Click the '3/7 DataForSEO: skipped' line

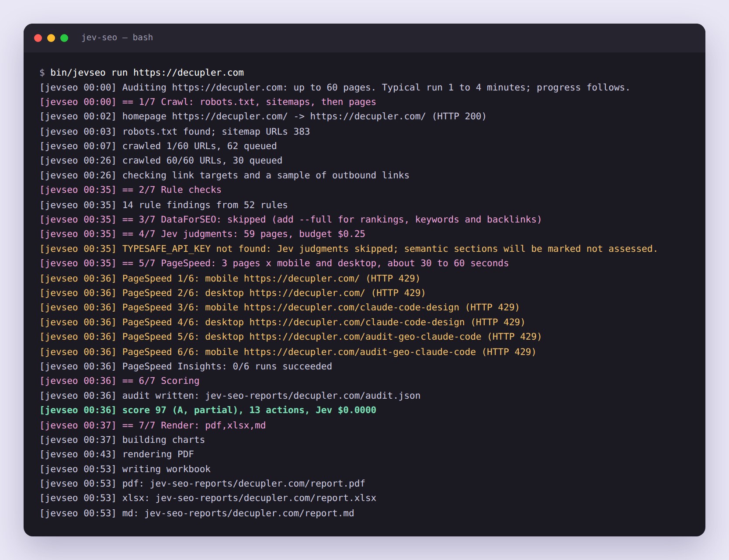pyautogui.click(x=291, y=219)
